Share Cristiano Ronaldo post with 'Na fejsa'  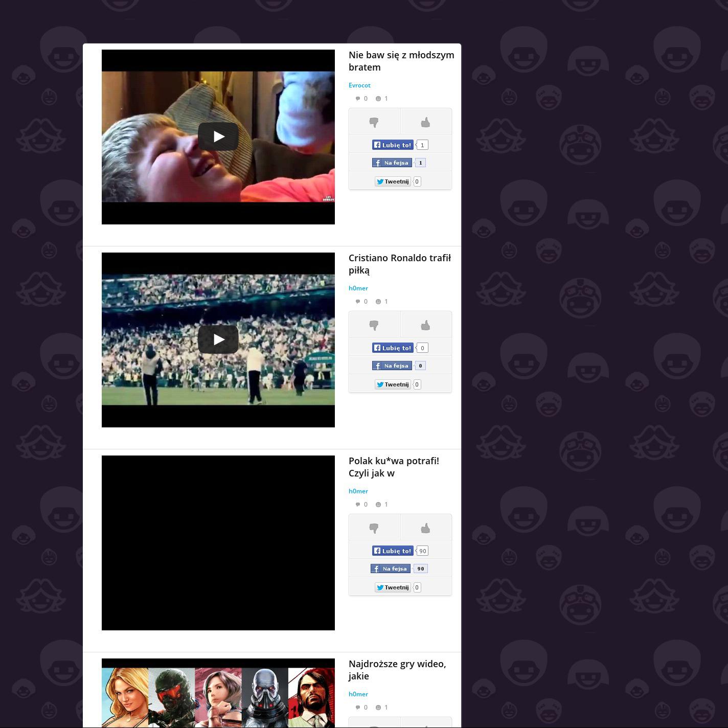pyautogui.click(x=392, y=366)
